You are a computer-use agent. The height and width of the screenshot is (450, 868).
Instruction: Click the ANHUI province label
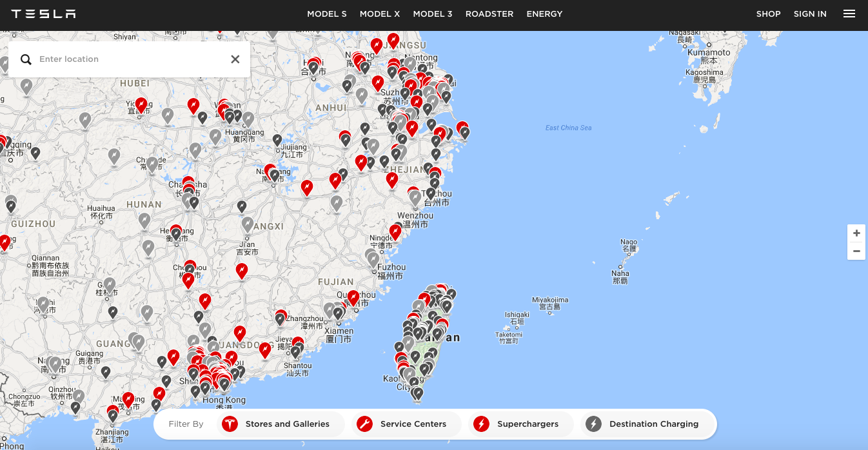[x=331, y=108]
